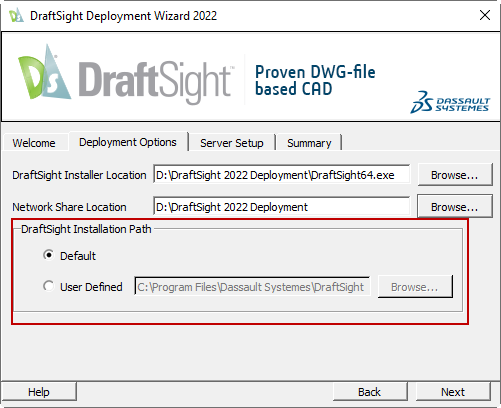Image resolution: width=501 pixels, height=408 pixels.
Task: Click the Network Share Location label
Action: [x=69, y=207]
